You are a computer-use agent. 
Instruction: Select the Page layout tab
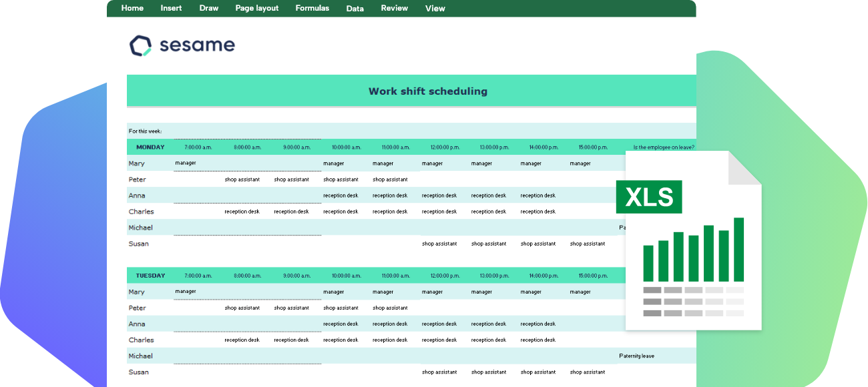pyautogui.click(x=257, y=8)
